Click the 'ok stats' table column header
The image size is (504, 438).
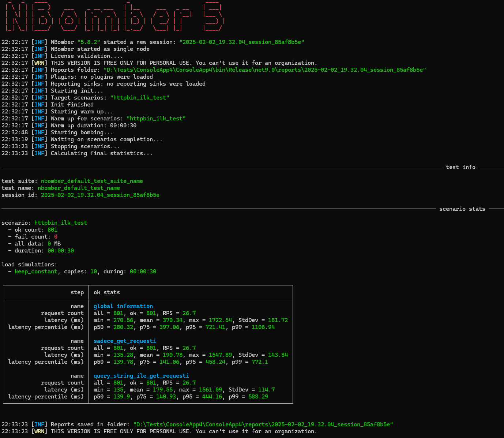pyautogui.click(x=107, y=292)
